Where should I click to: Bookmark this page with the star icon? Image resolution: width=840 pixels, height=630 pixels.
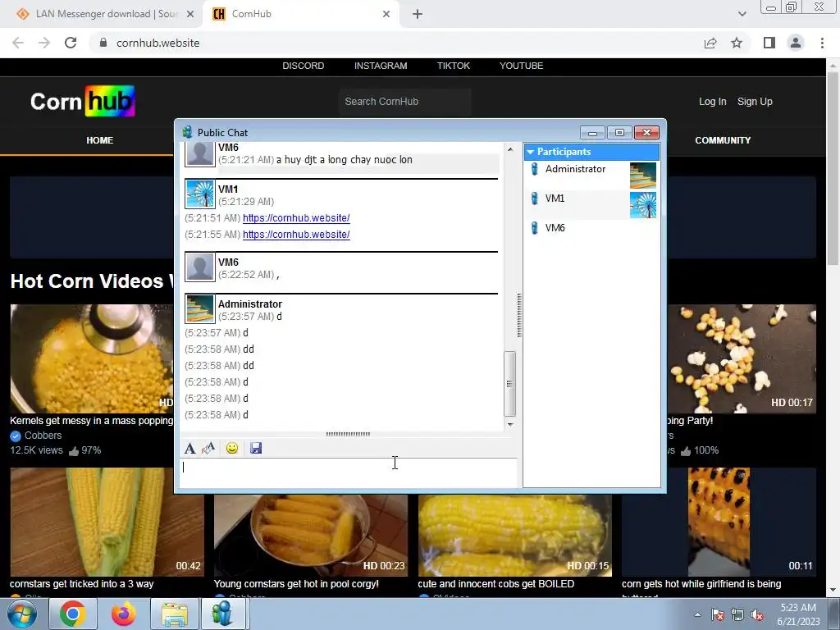click(737, 43)
